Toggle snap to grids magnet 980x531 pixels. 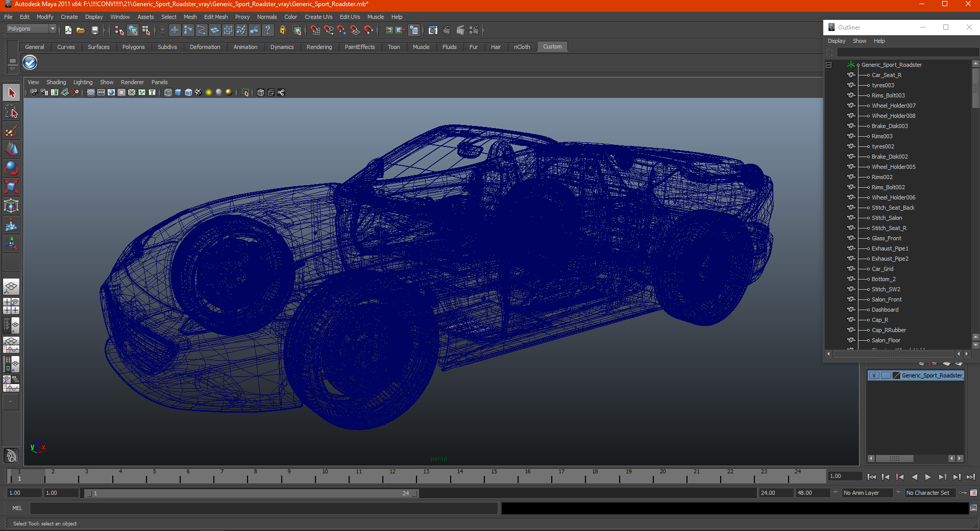315,31
